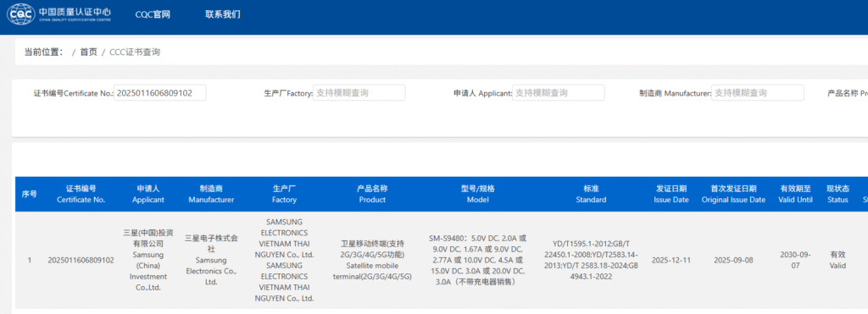Open the CQC官网 menu item
Viewport: 868px width, 314px height.
153,14
